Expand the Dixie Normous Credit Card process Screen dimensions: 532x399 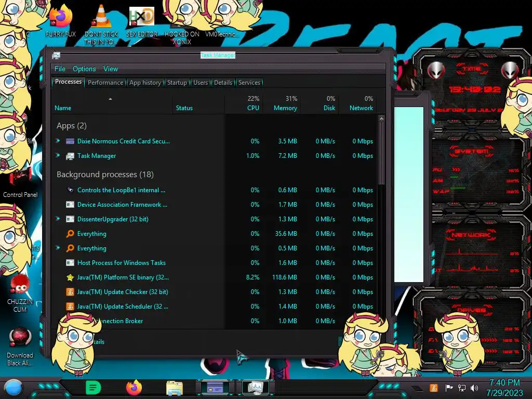click(58, 141)
